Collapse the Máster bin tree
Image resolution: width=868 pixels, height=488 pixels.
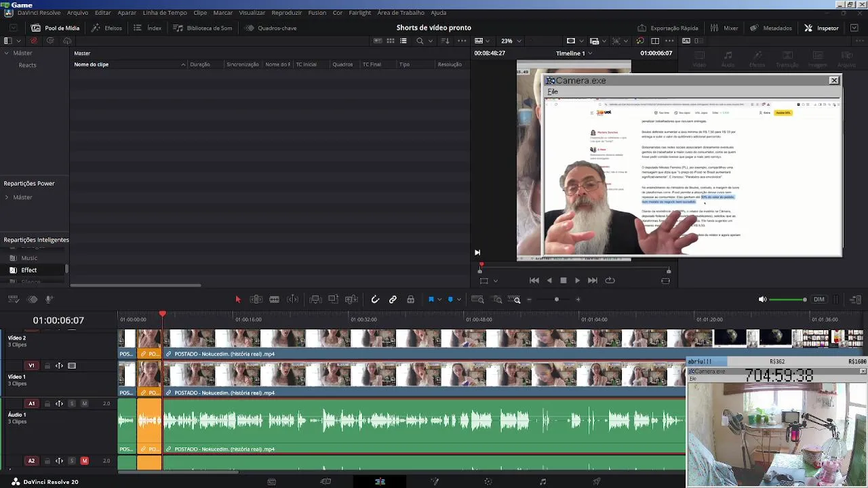tap(6, 53)
